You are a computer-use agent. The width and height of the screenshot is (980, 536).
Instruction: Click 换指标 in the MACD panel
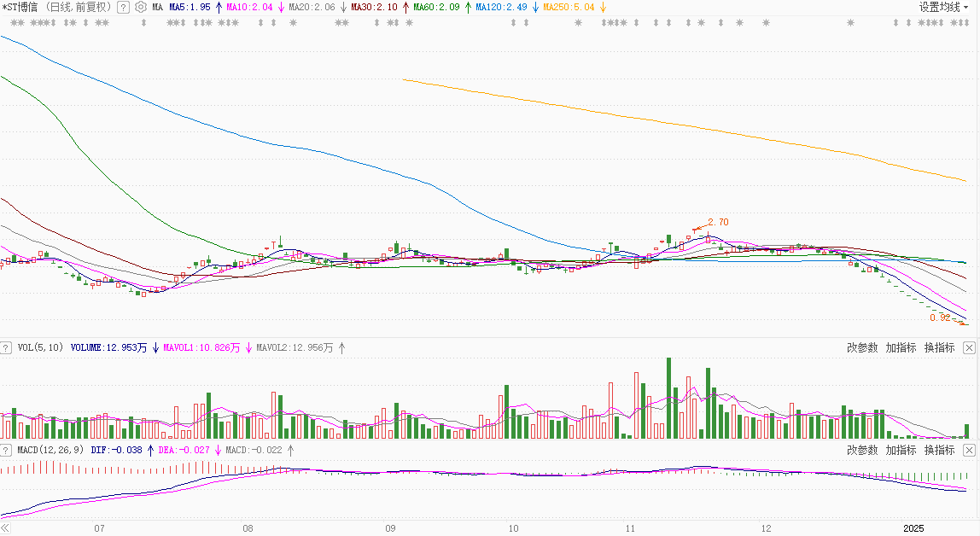939,451
